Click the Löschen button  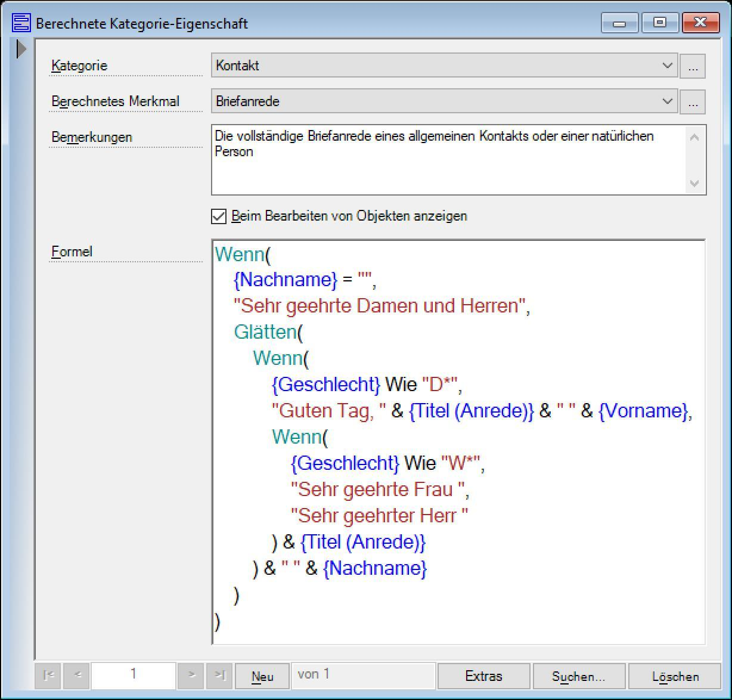675,676
